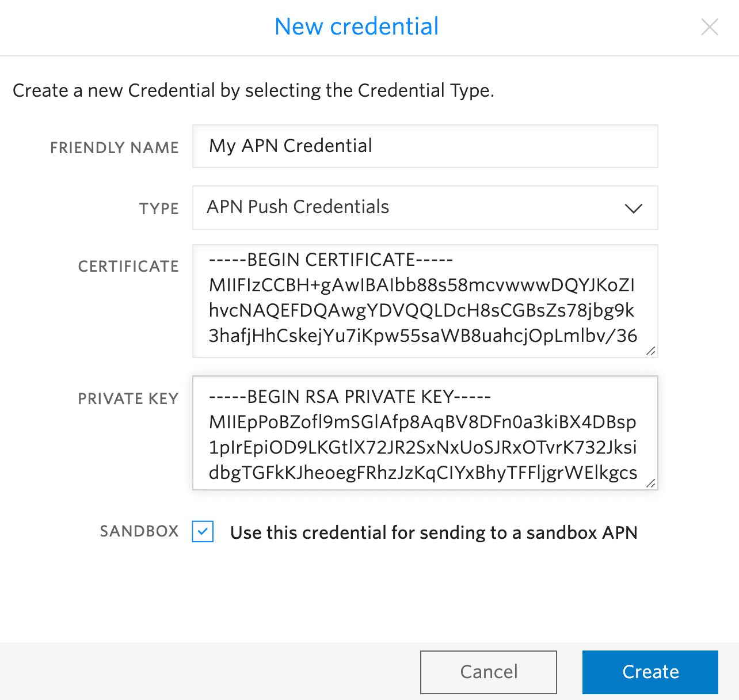This screenshot has width=739, height=700.
Task: Click the SANDBOX label text
Action: (x=139, y=531)
